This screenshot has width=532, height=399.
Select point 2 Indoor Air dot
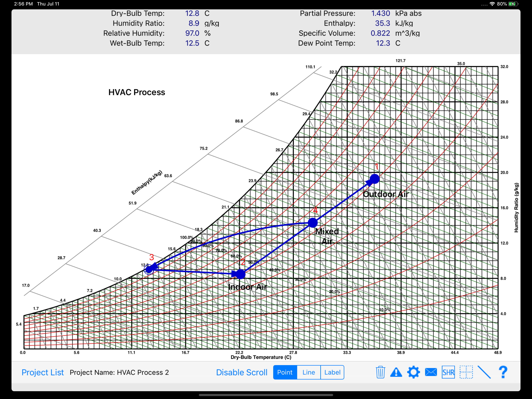240,274
